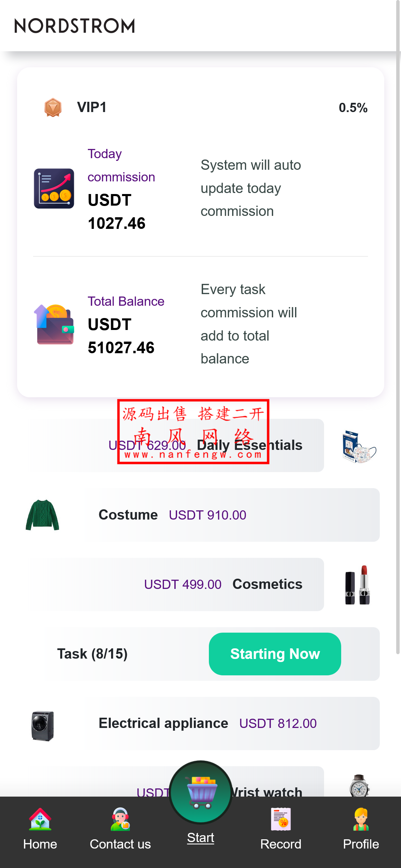
Task: Click the washing machine product image
Action: click(x=42, y=726)
